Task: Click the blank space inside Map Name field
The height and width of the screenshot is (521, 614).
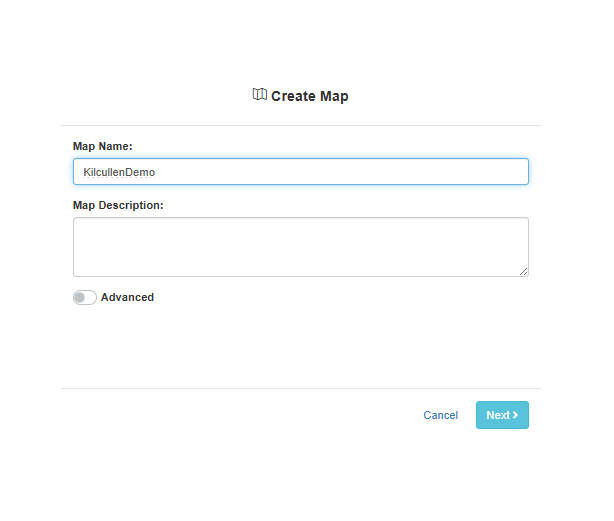Action: (341, 171)
